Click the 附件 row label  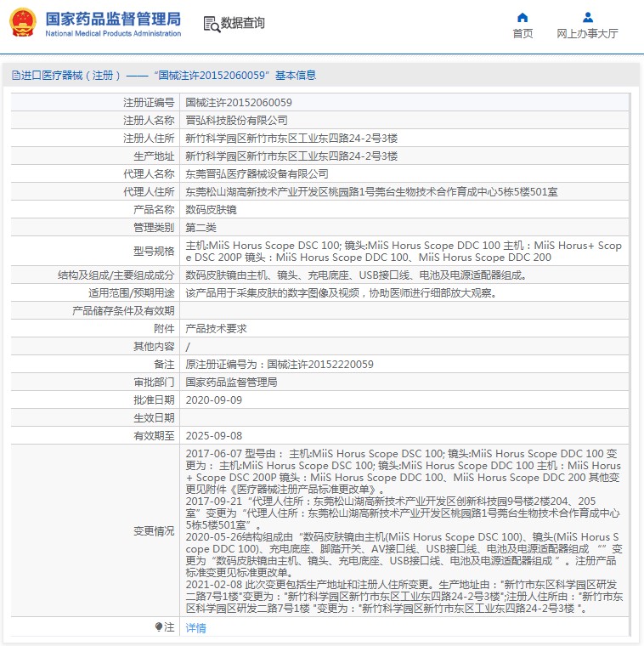pyautogui.click(x=164, y=328)
